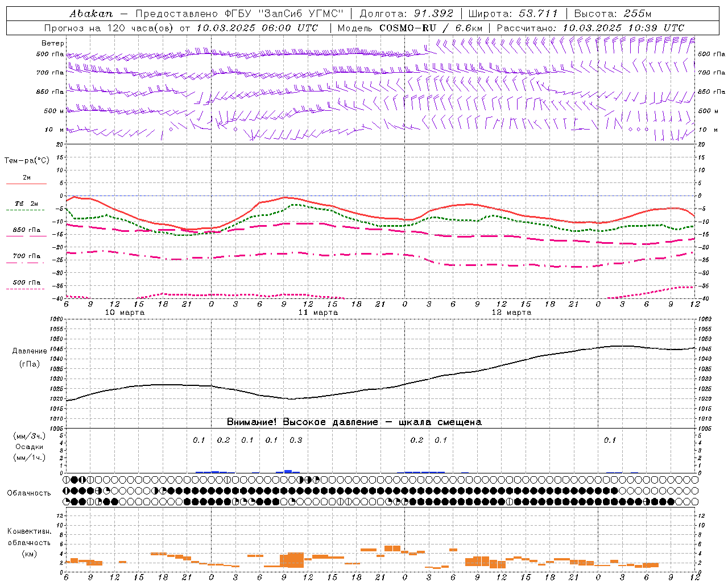Click the 'Облачность' cloud cover label
Screen dimensions: 728x582
(29, 493)
